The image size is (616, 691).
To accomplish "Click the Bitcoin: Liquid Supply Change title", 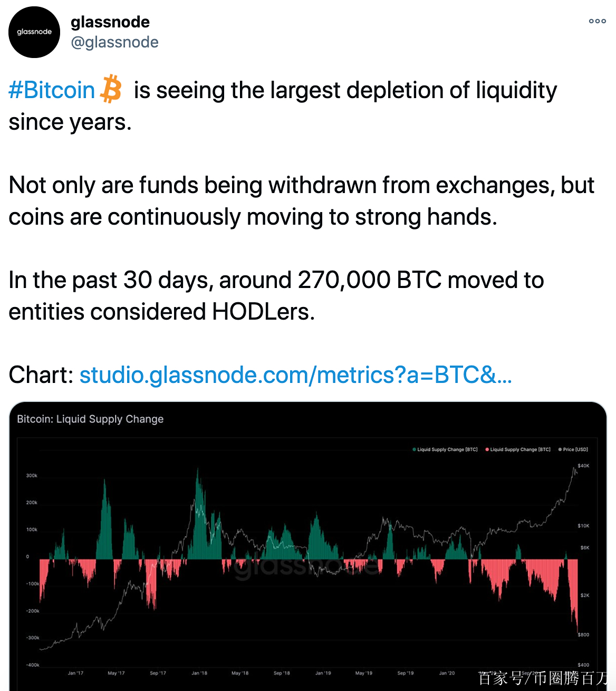I will point(90,419).
